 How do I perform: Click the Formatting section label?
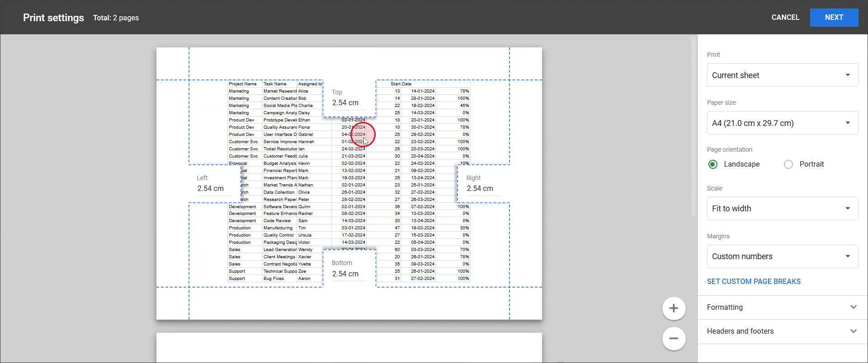[x=725, y=307]
